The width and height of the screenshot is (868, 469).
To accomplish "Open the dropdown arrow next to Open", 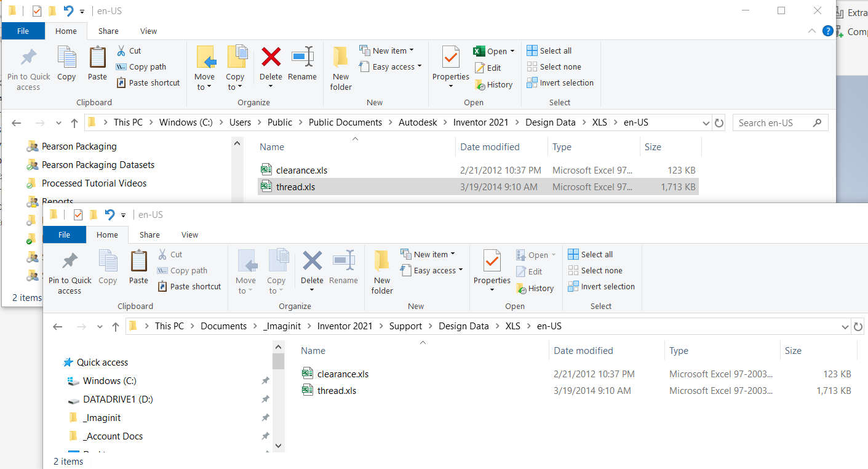I will point(512,50).
